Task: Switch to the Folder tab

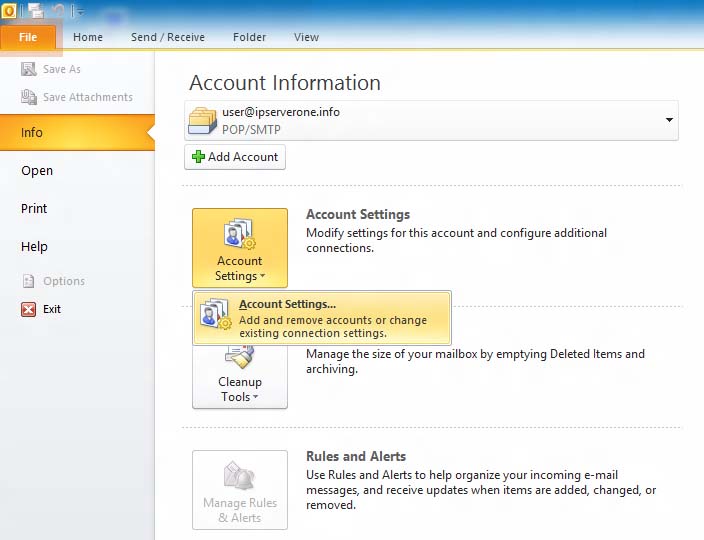Action: click(x=250, y=37)
